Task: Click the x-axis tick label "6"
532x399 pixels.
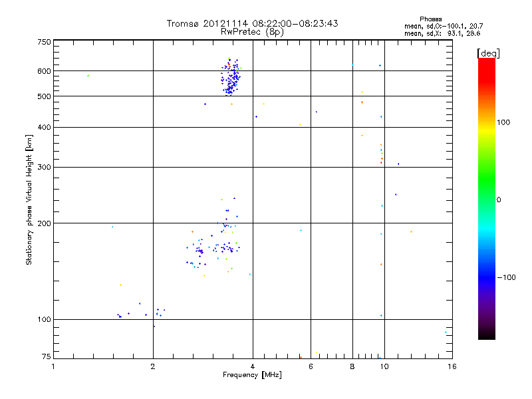Action: [311, 366]
